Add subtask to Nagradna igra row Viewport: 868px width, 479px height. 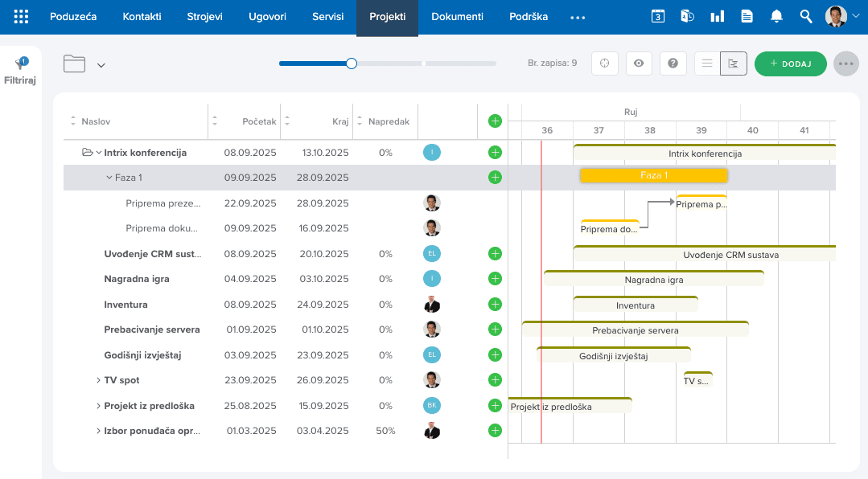(495, 279)
